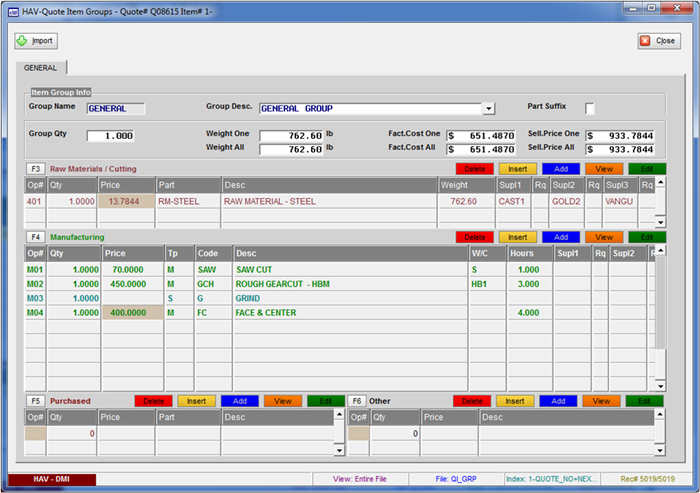
Task: Click the window title bar app icon
Action: click(13, 12)
